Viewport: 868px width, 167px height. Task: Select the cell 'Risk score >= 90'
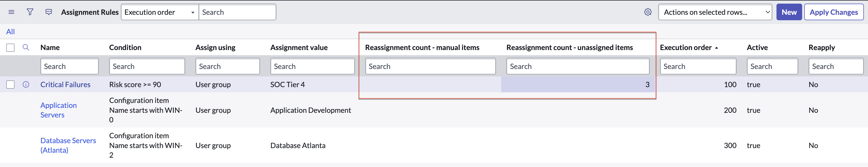pos(135,85)
